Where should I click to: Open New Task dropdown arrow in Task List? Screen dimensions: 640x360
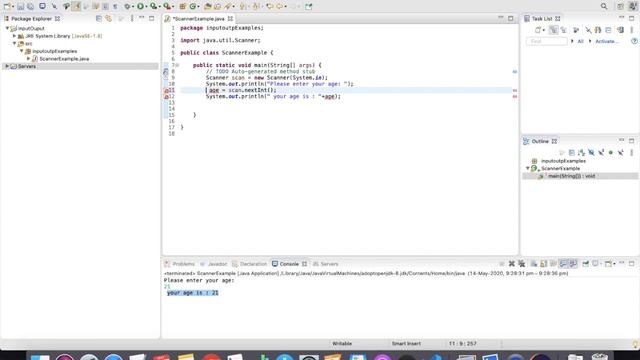click(544, 30)
